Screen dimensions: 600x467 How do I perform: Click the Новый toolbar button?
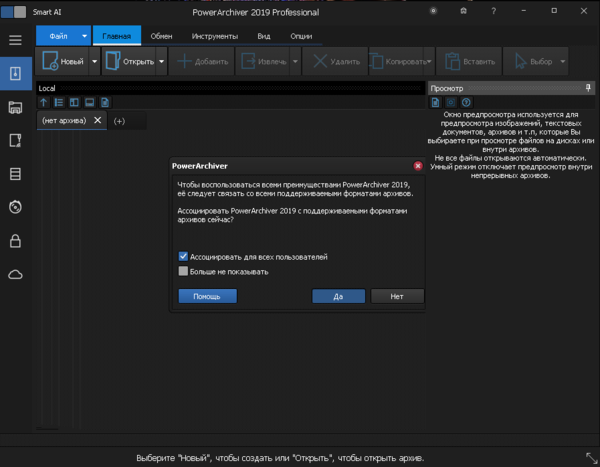(x=62, y=61)
